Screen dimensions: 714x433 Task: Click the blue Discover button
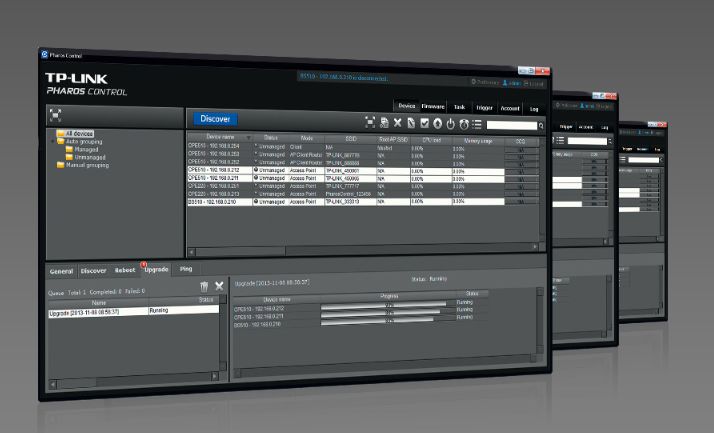tap(215, 119)
